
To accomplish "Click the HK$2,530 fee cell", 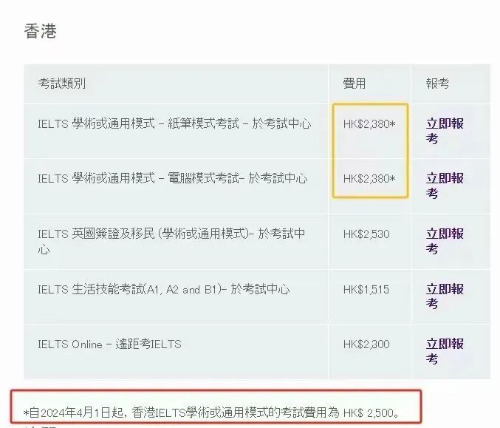I will 366,234.
